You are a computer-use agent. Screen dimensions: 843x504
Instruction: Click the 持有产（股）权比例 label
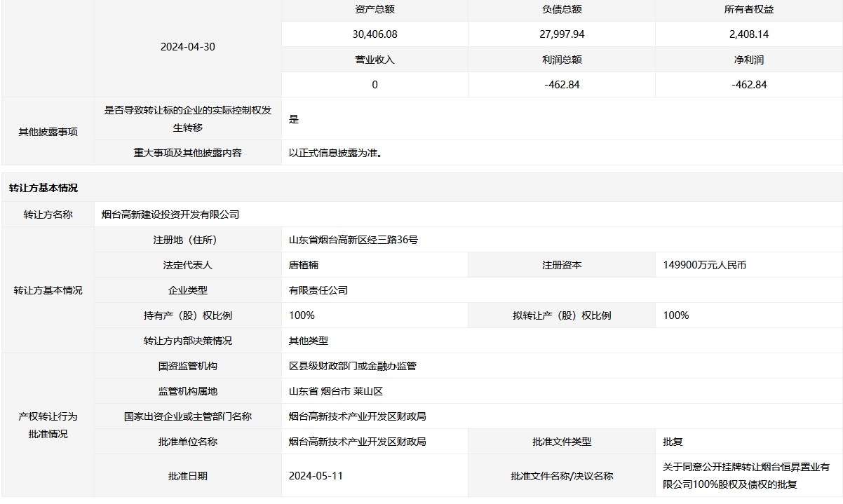[x=187, y=315]
